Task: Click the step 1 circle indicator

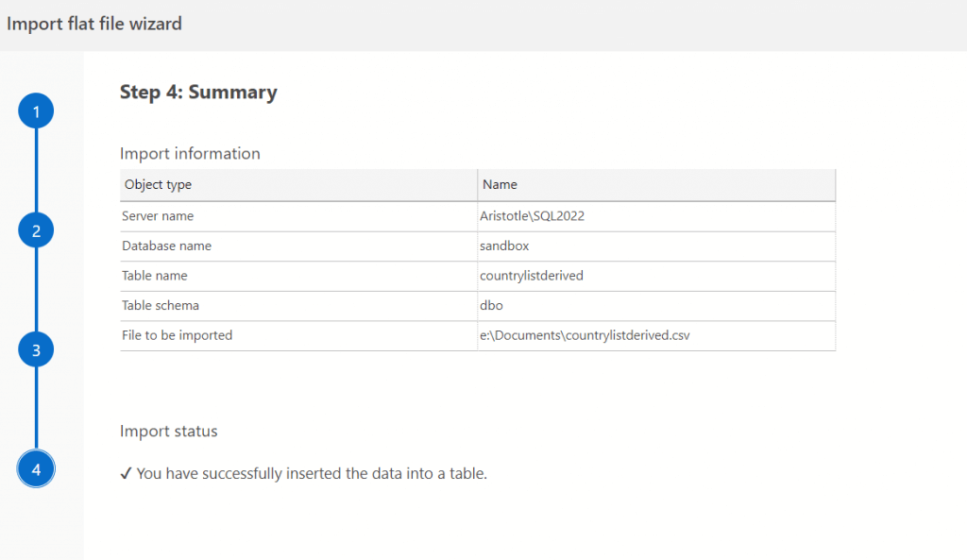Action: 36,112
